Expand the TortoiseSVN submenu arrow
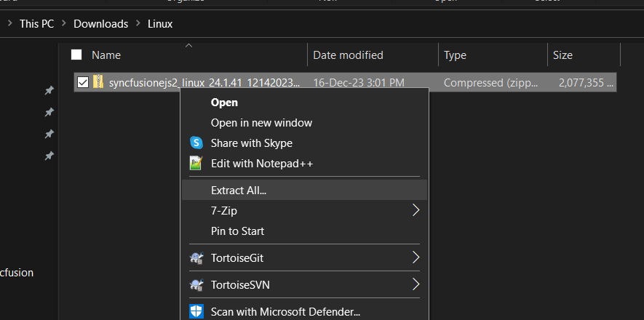The height and width of the screenshot is (320, 644). coord(416,284)
